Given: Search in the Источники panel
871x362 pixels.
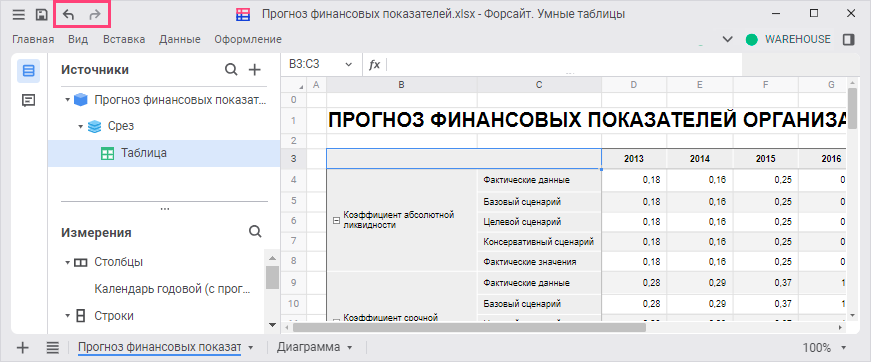Looking at the screenshot, I should click(231, 69).
